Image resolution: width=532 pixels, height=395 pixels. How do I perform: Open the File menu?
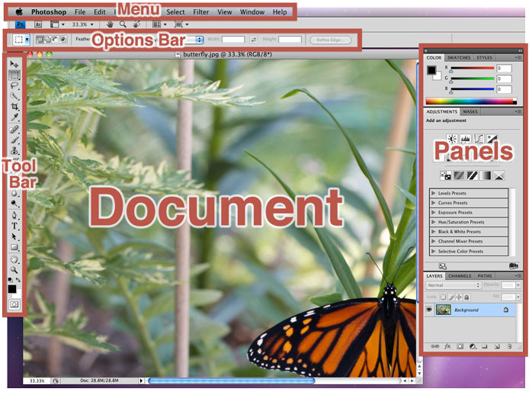(80, 12)
